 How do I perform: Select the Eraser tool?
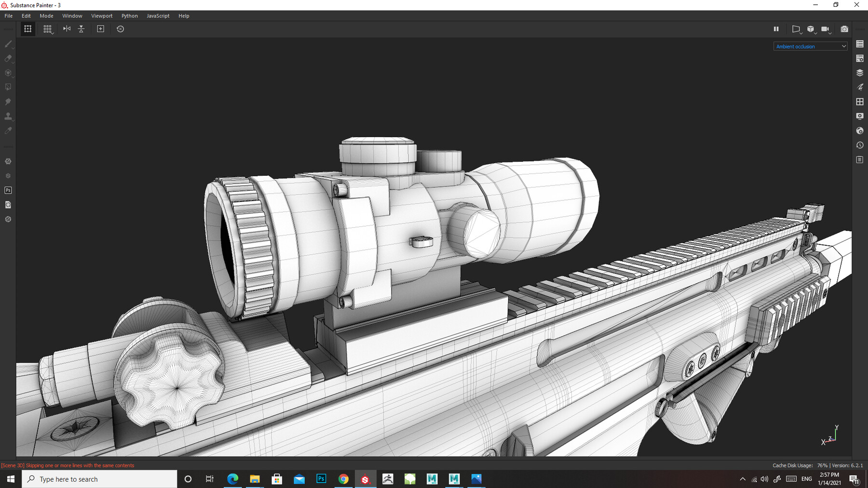click(8, 58)
